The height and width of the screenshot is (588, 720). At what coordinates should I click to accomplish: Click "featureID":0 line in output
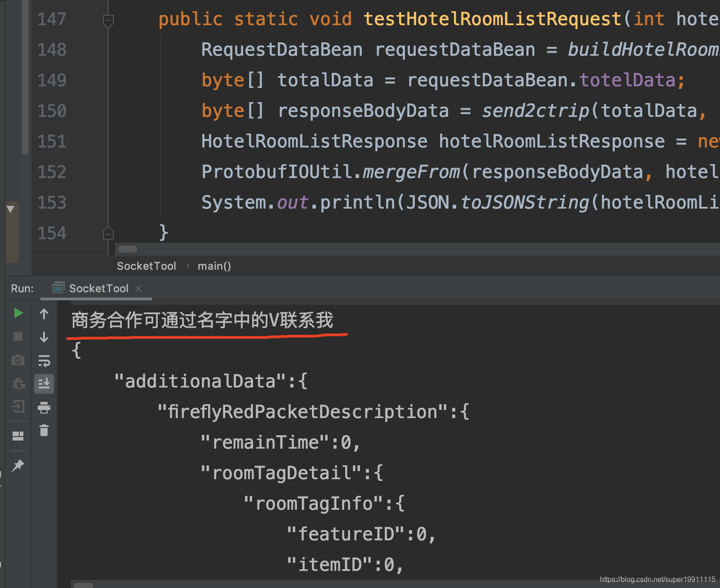361,535
